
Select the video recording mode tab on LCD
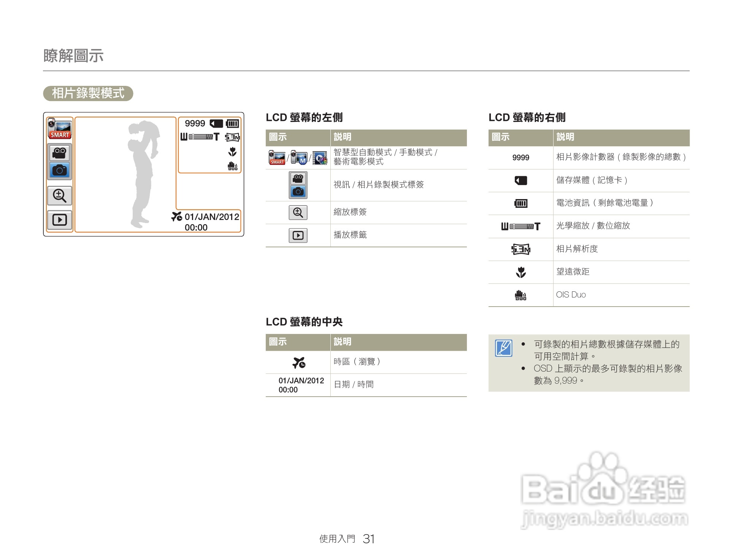pos(60,153)
